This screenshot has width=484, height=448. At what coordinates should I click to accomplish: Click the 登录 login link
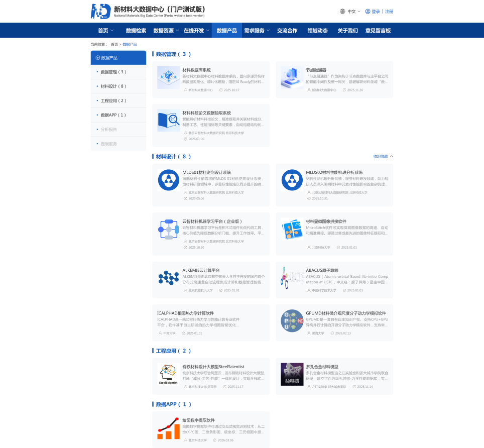pos(375,12)
